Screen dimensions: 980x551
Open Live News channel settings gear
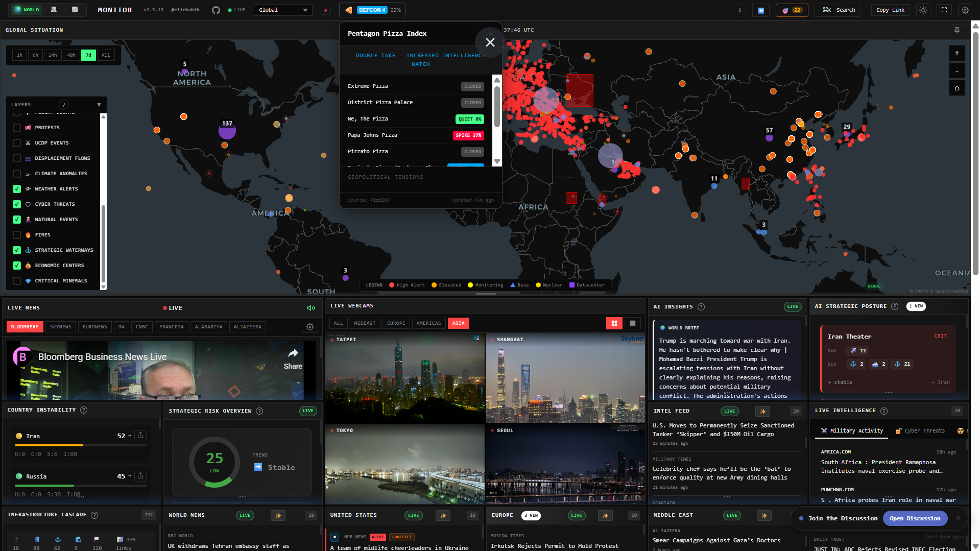click(x=310, y=327)
